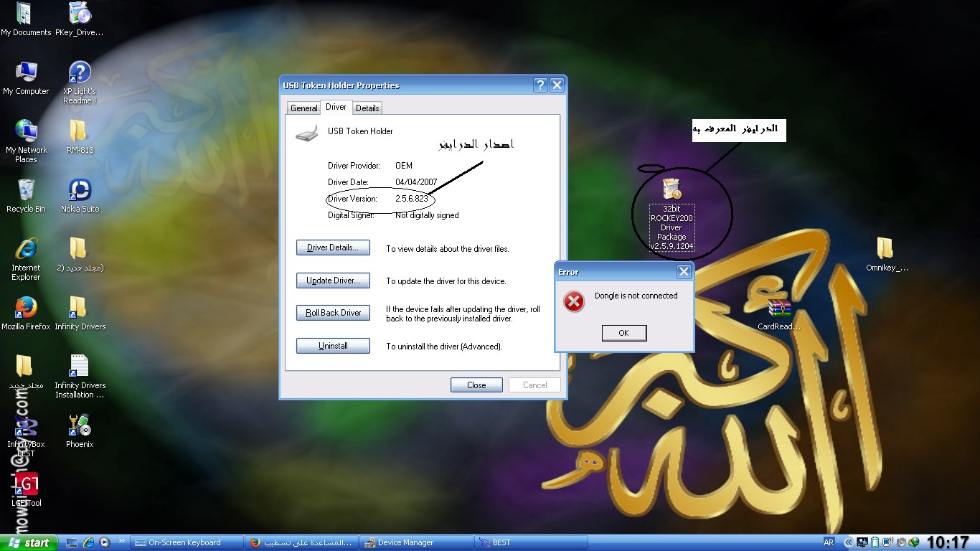The width and height of the screenshot is (980, 551).
Task: Launch Phoenix desktop shortcut
Action: tap(80, 431)
